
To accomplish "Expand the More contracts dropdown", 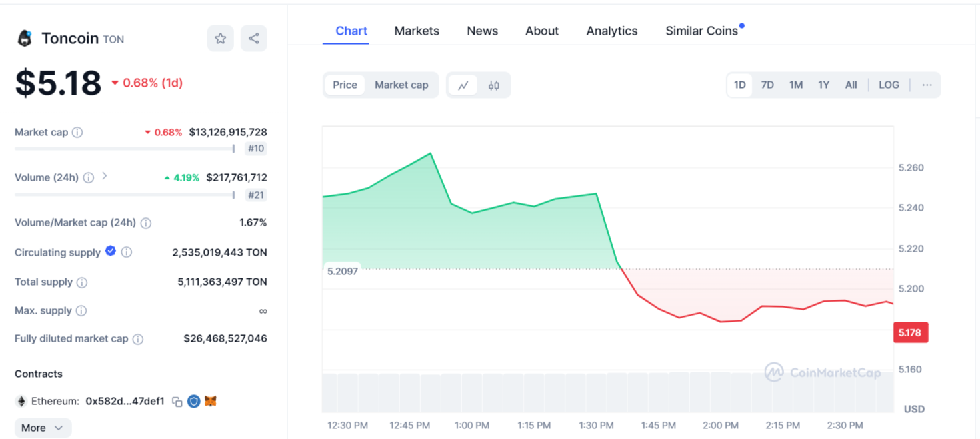I will tap(43, 428).
